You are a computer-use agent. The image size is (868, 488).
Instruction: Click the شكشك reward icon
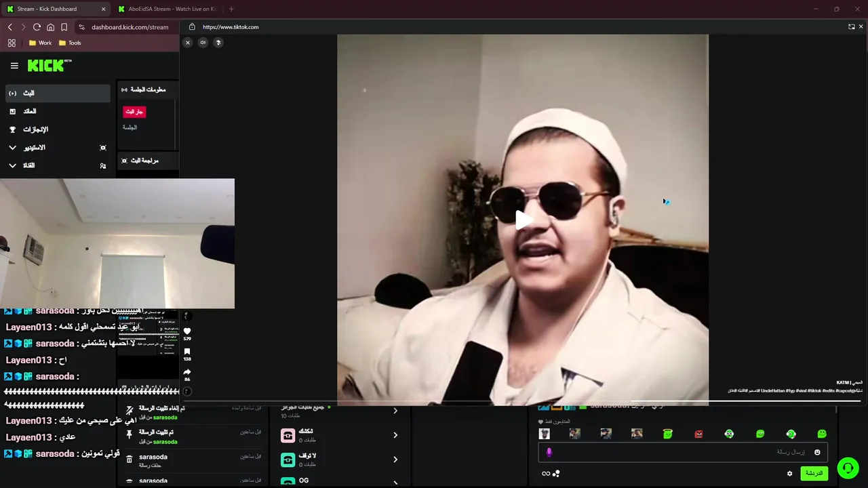288,436
